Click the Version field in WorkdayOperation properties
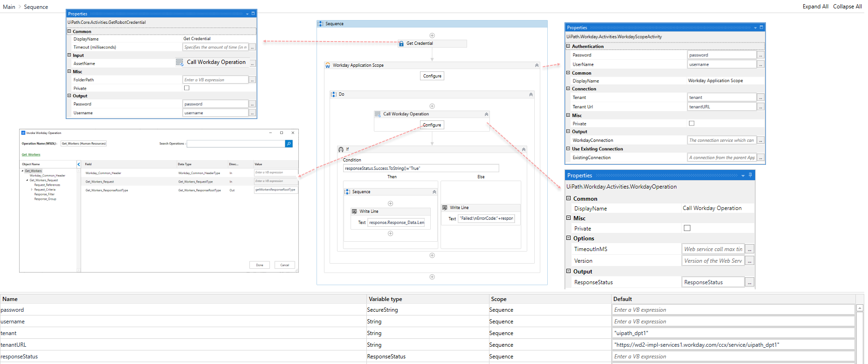The width and height of the screenshot is (868, 364). pos(713,261)
